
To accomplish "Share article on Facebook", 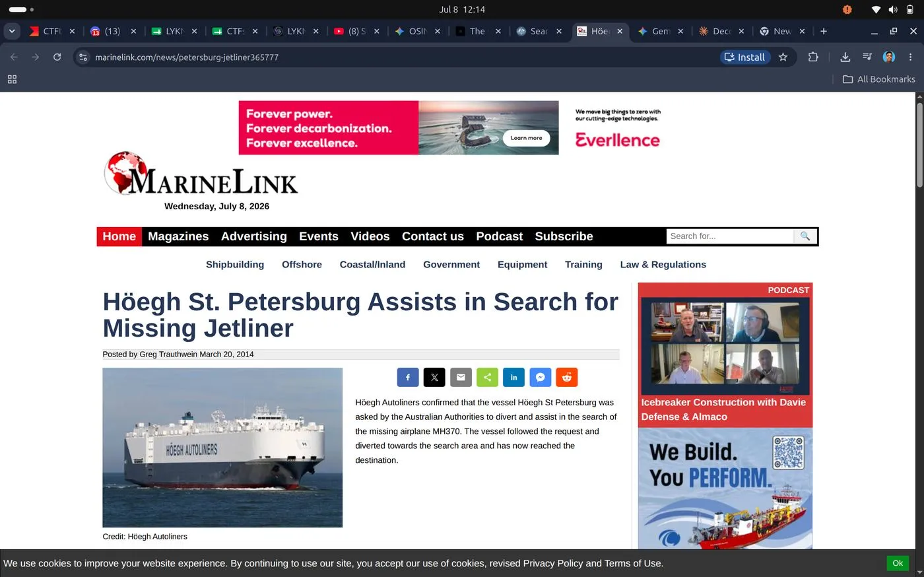I will [x=408, y=378].
